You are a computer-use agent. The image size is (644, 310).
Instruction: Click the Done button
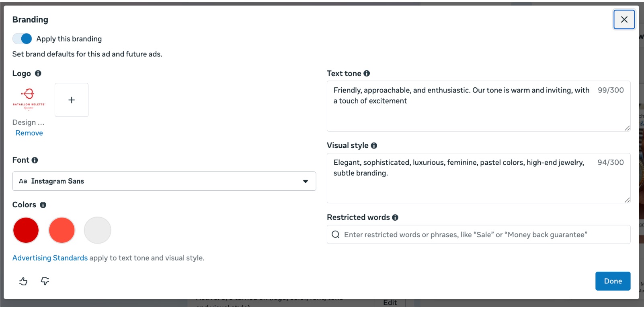(613, 281)
